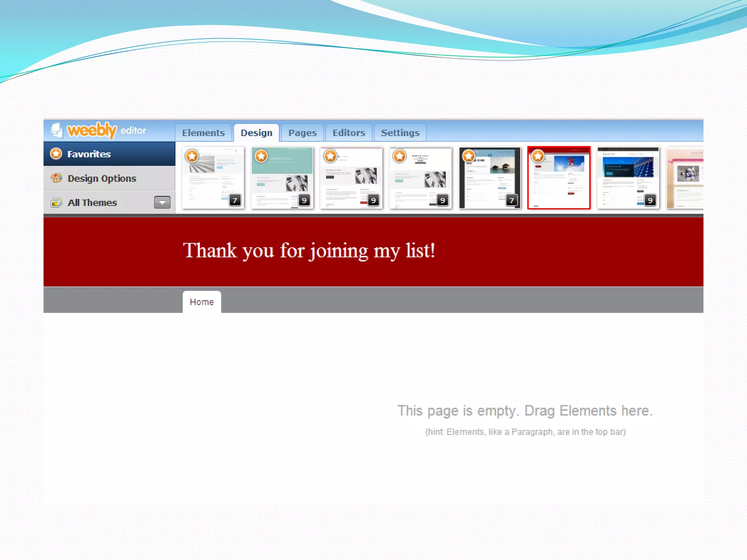Open the Pages tab
Screen dimensions: 747x560
click(x=302, y=133)
